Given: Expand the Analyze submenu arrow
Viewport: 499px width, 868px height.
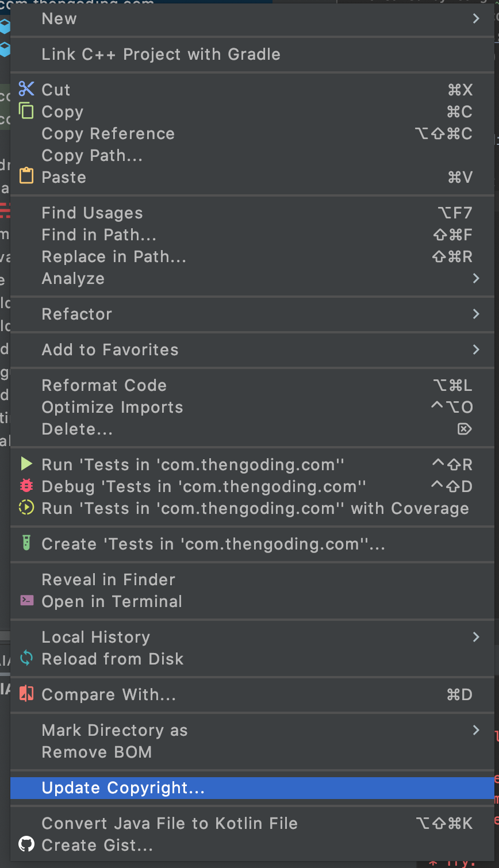Looking at the screenshot, I should coord(476,278).
